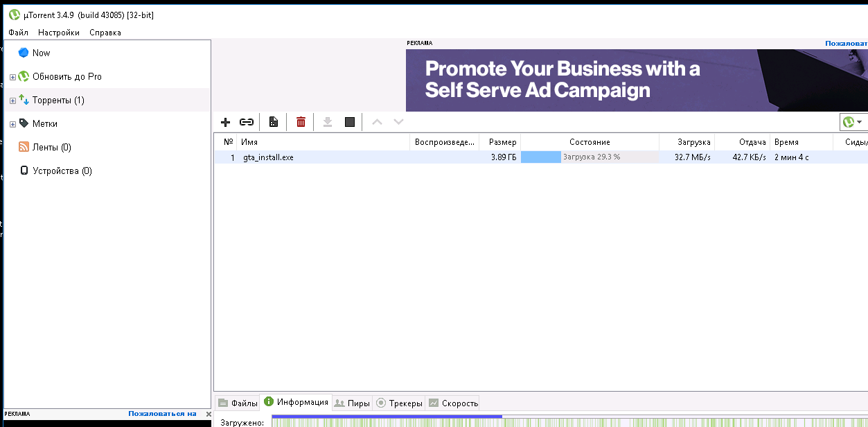Click the Загрузка 29.3 % progress bar
The width and height of the screenshot is (868, 427).
coord(590,157)
